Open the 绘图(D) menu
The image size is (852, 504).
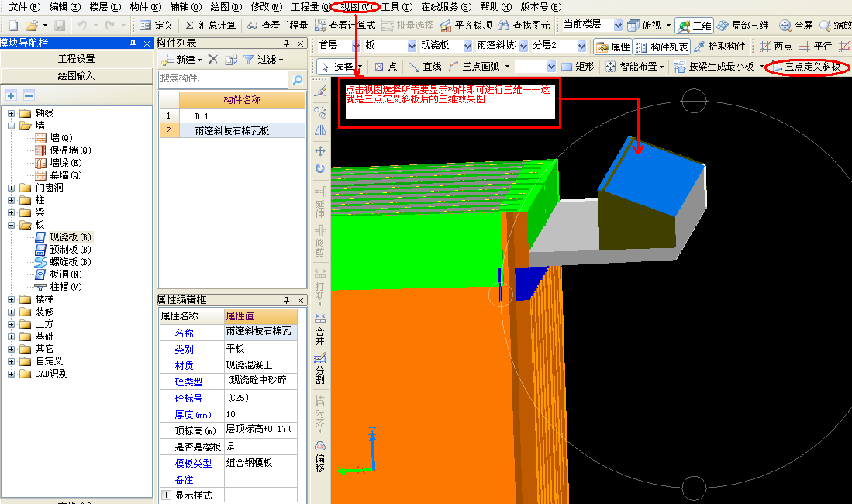[x=226, y=7]
